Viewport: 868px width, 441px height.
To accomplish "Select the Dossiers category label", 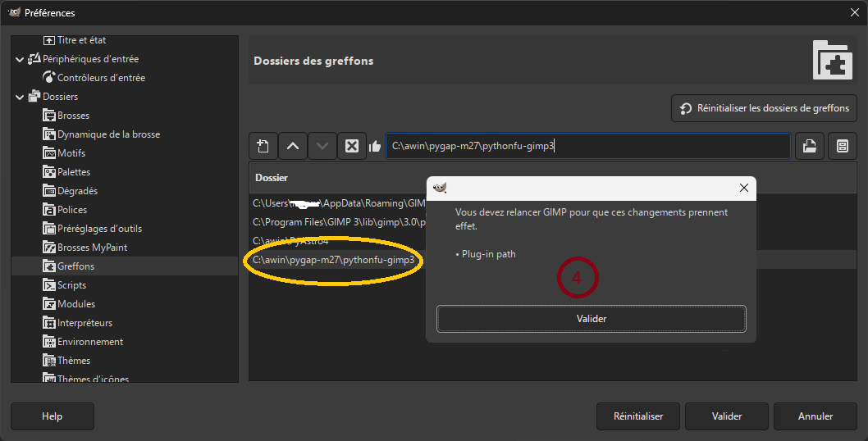I will pyautogui.click(x=61, y=96).
